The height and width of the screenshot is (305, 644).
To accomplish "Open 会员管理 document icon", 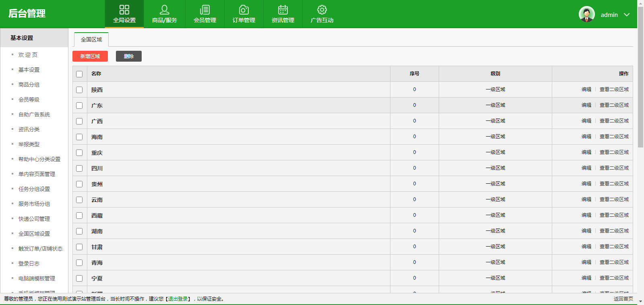I will coord(205,10).
